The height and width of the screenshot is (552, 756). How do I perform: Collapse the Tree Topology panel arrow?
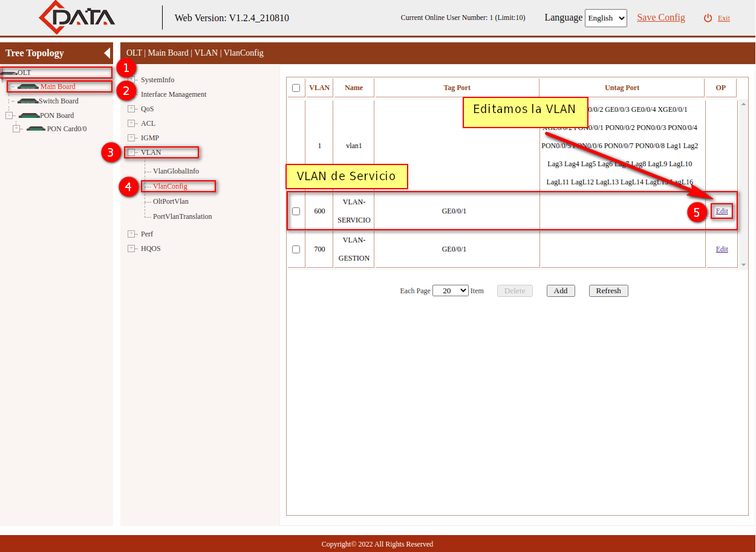pyautogui.click(x=107, y=53)
